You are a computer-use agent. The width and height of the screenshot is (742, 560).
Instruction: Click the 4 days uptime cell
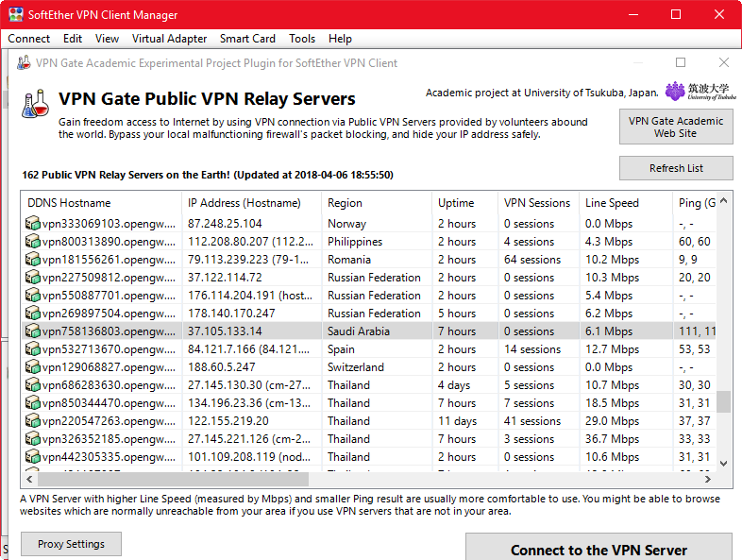point(454,385)
